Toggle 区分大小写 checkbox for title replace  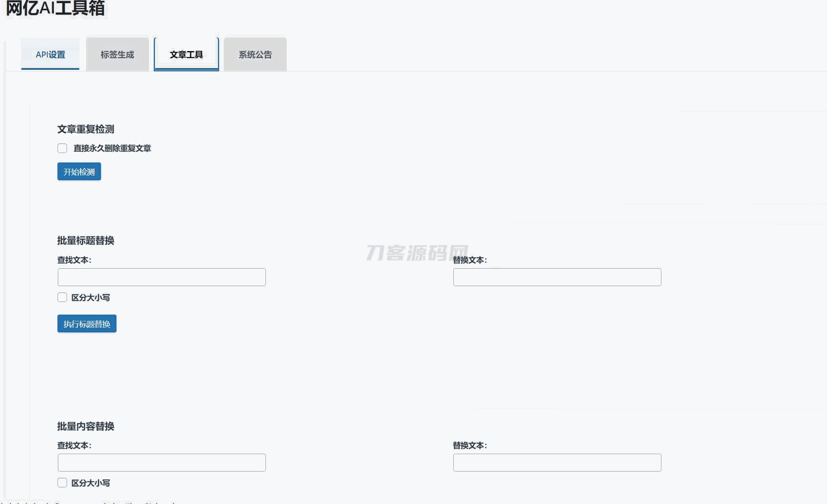coord(62,297)
